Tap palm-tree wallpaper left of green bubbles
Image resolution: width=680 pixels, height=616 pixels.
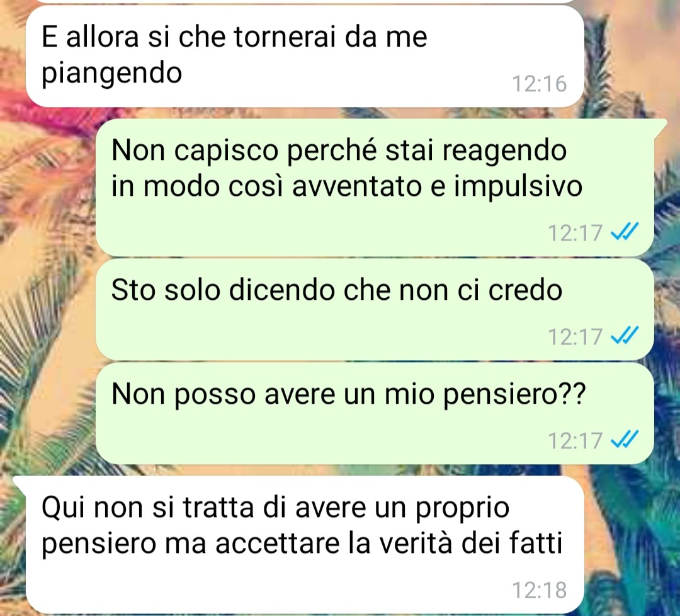pyautogui.click(x=48, y=304)
